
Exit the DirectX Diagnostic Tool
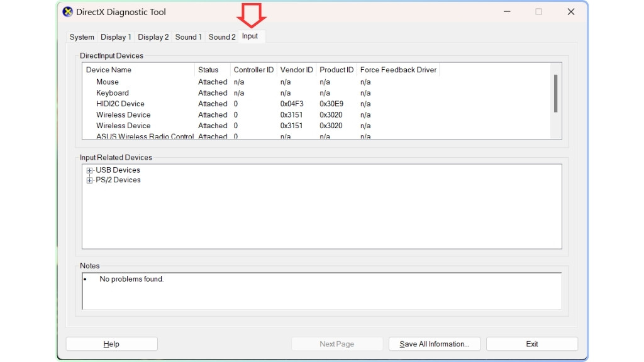pos(532,344)
